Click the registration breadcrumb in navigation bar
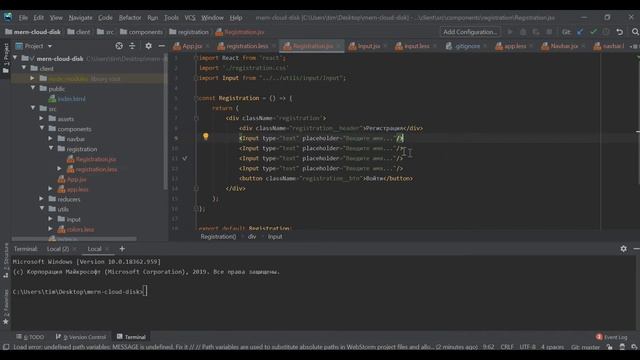Image resolution: width=640 pixels, height=360 pixels. (x=189, y=32)
